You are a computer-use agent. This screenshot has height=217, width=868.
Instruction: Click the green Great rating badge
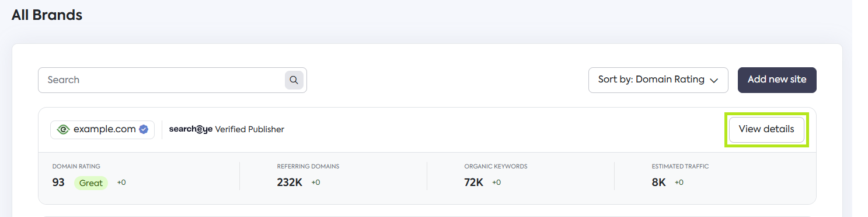91,183
